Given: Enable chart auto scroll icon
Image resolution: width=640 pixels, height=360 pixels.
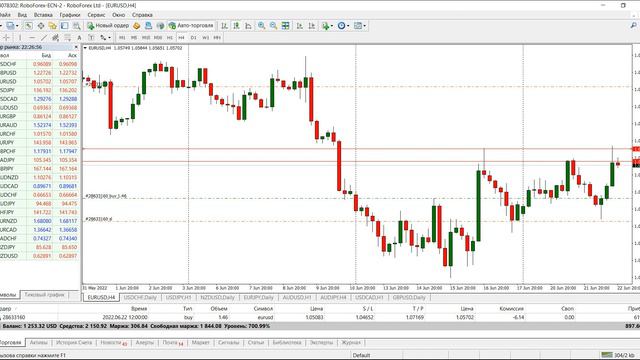Looking at the screenshot, I should (300, 26).
